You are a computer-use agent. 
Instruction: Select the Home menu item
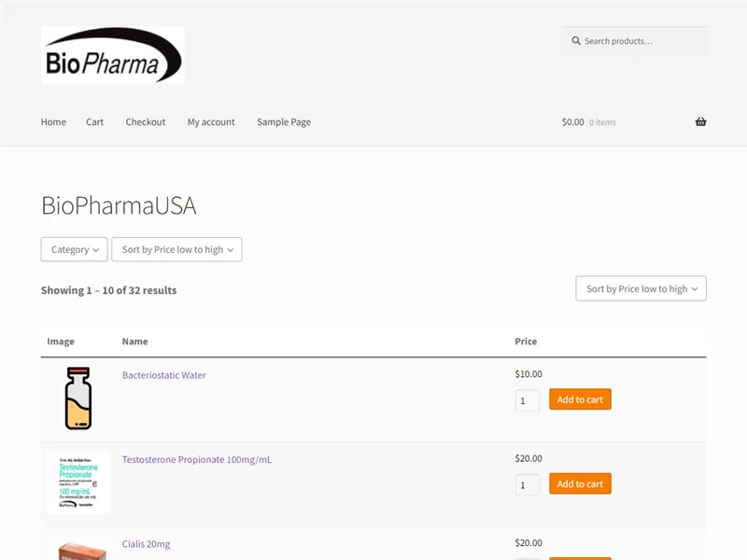[x=53, y=121]
